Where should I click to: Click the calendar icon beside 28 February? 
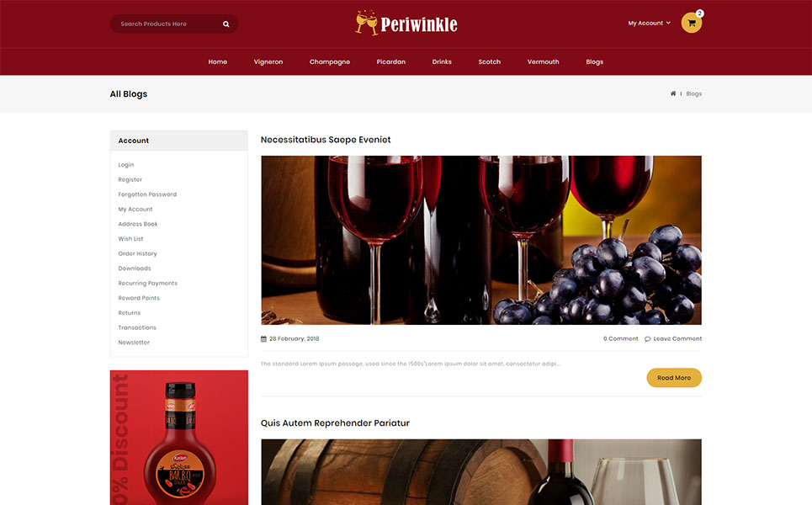click(263, 338)
